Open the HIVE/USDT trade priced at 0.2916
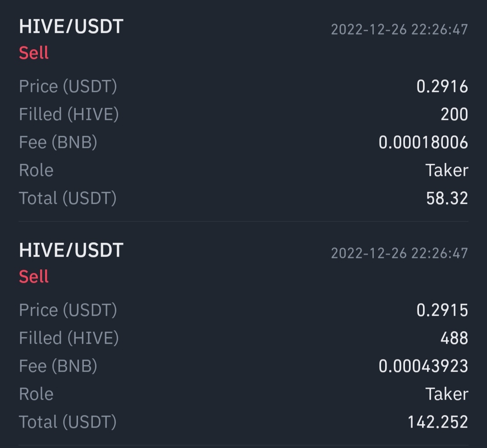487x448 pixels. 71,27
